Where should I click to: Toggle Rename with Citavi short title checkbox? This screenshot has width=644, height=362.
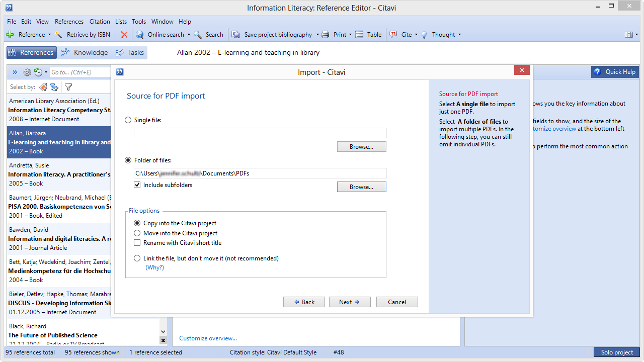(137, 243)
